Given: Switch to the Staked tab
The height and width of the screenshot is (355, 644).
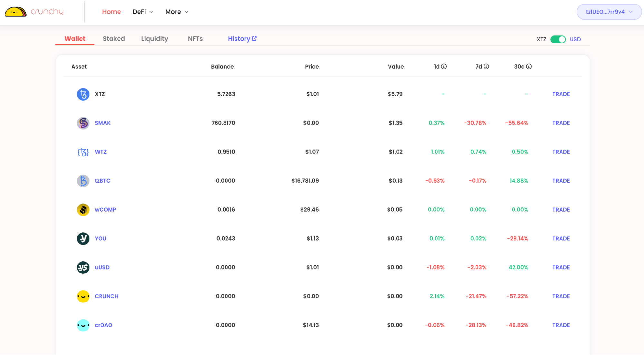Looking at the screenshot, I should 114,39.
